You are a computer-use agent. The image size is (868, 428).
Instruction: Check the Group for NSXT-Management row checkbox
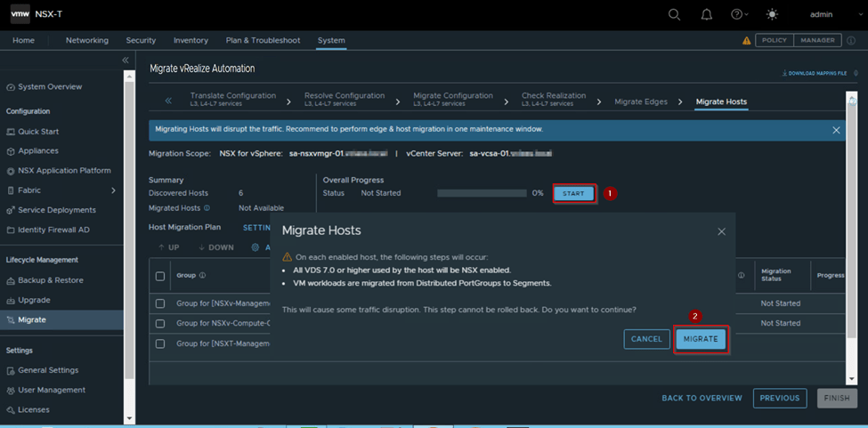[x=160, y=343]
